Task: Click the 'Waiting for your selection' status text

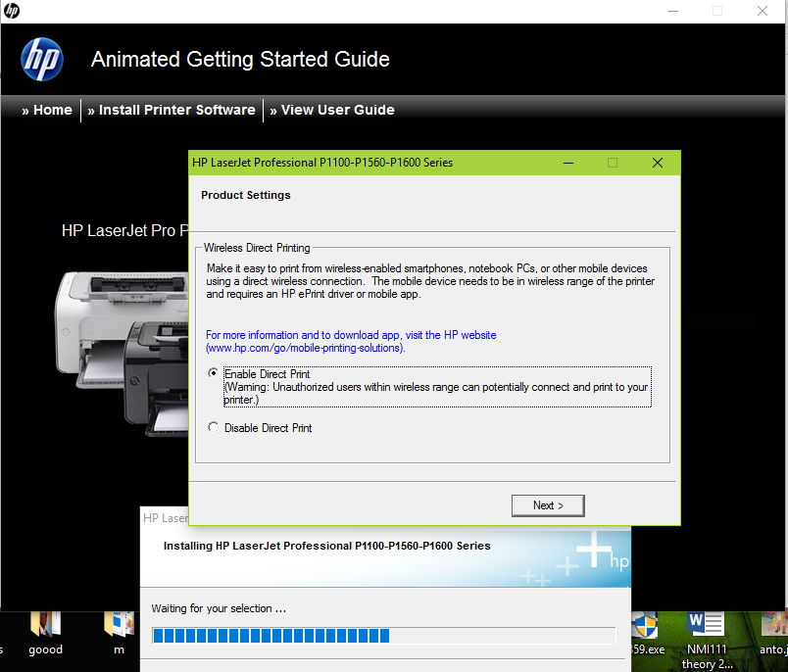Action: [x=219, y=608]
